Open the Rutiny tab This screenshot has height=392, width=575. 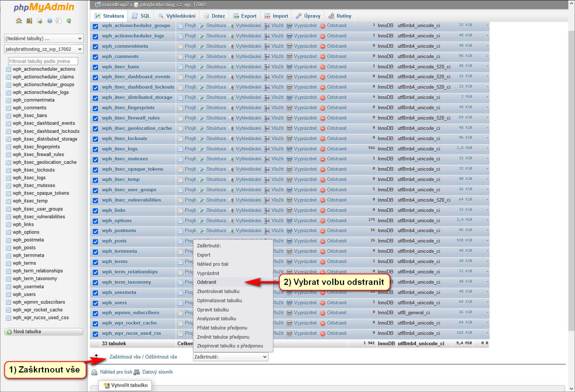click(x=340, y=16)
